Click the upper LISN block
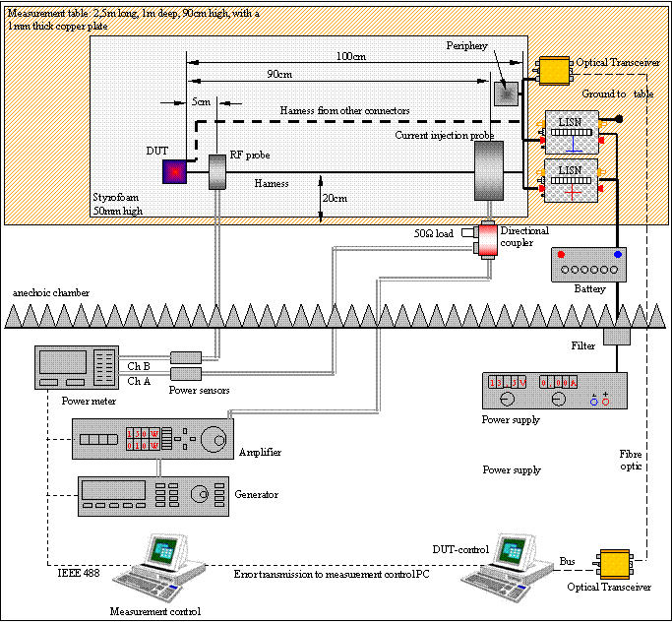 pyautogui.click(x=572, y=126)
